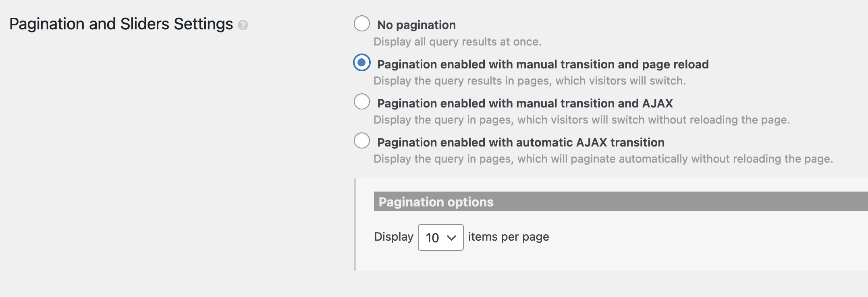Click the chevron arrow in items dropdown
The image size is (868, 297).
pos(452,238)
